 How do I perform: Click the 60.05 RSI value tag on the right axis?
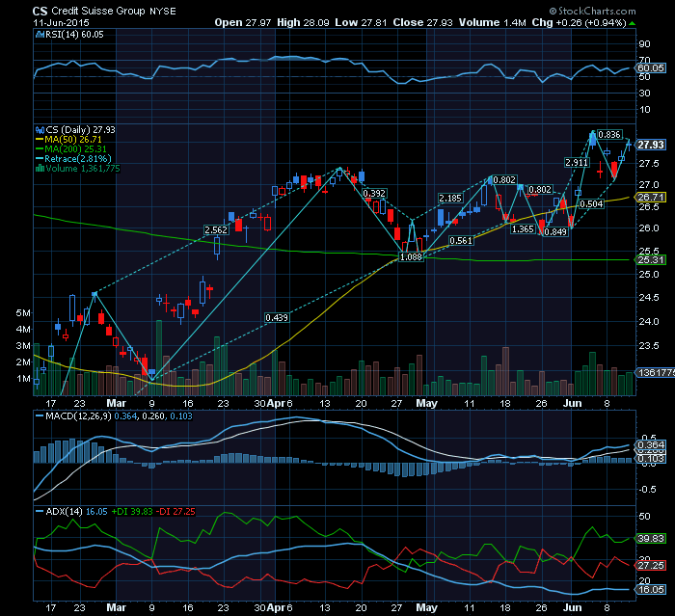[651, 68]
